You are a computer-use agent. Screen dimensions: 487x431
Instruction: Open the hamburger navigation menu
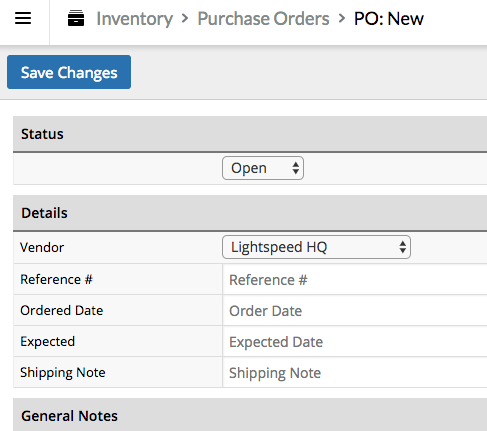(x=23, y=18)
